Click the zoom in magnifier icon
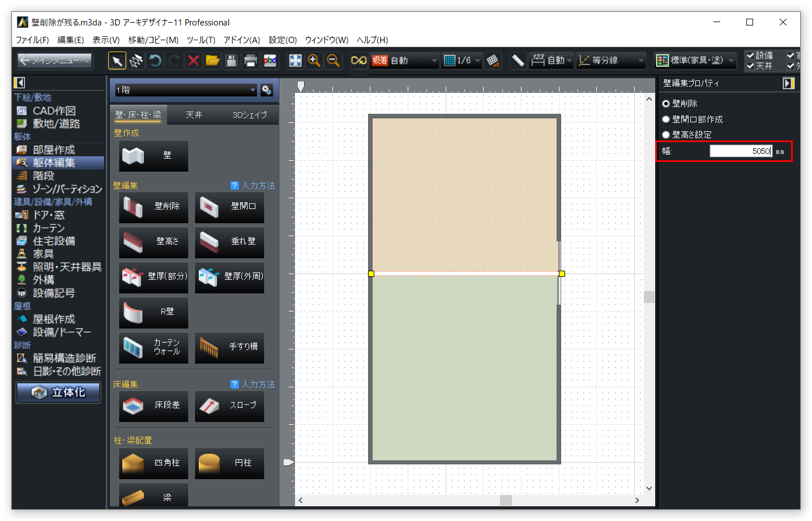 [314, 61]
